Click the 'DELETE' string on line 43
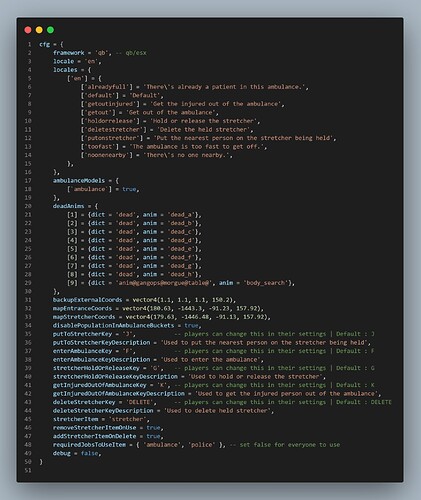This screenshot has height=500, width=421. click(x=139, y=402)
